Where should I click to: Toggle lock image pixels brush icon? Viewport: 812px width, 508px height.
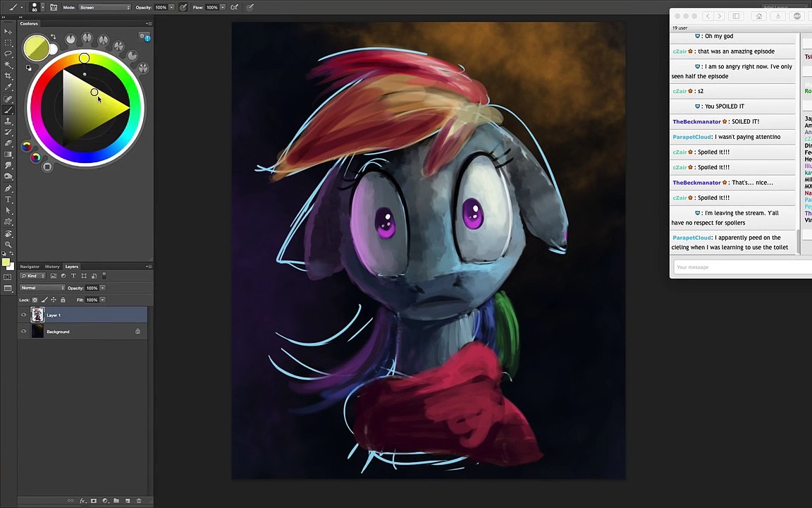click(44, 300)
